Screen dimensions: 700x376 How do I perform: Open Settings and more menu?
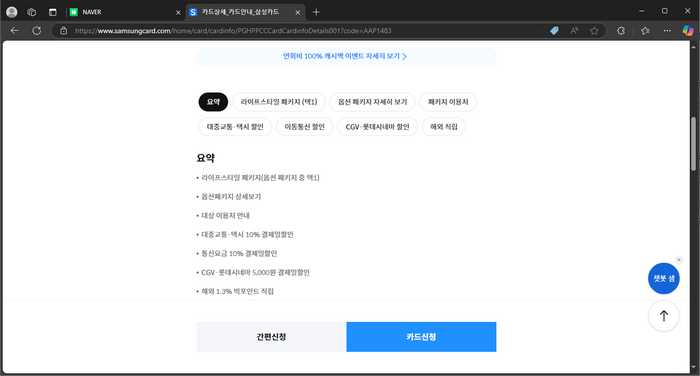coord(667,31)
